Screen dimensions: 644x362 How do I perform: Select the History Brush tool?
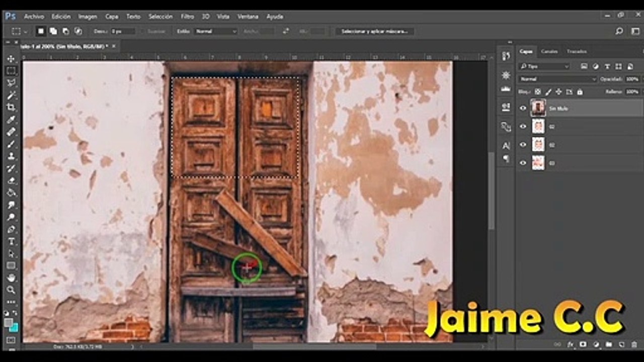[x=11, y=168]
